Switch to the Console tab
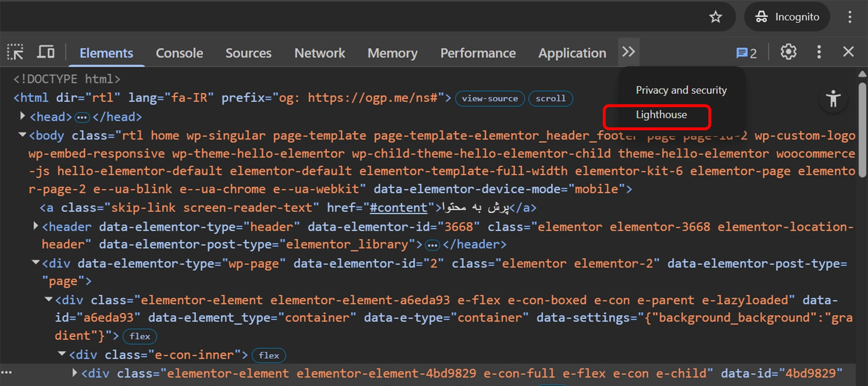868x386 pixels. click(x=179, y=53)
